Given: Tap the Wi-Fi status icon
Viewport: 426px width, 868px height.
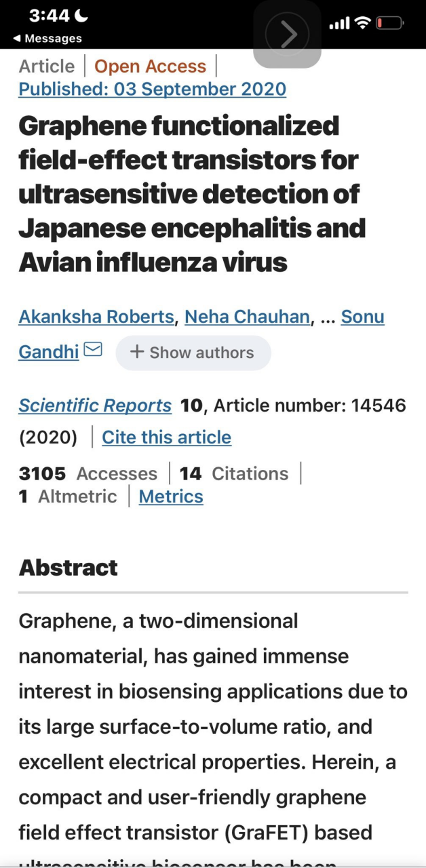Looking at the screenshot, I should 362,24.
